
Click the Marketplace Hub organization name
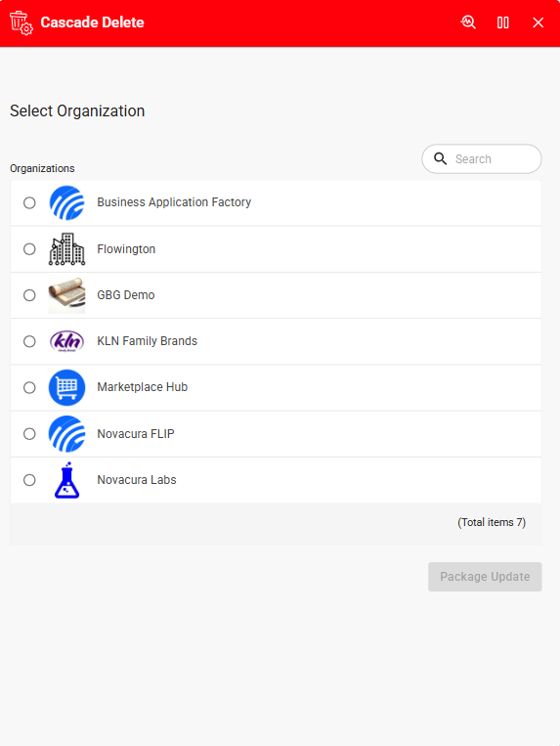(x=142, y=387)
